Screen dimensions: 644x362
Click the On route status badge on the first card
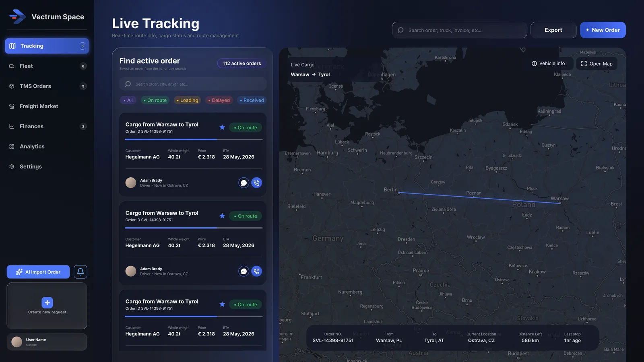(246, 128)
